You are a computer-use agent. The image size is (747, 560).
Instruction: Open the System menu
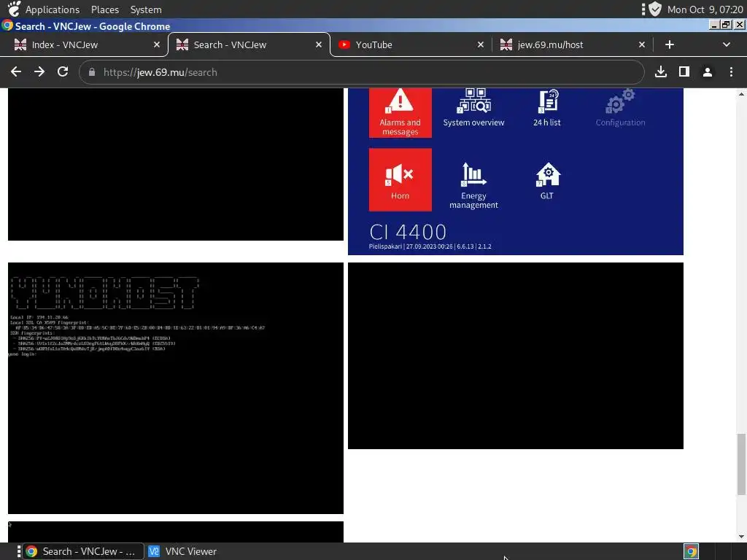point(146,9)
